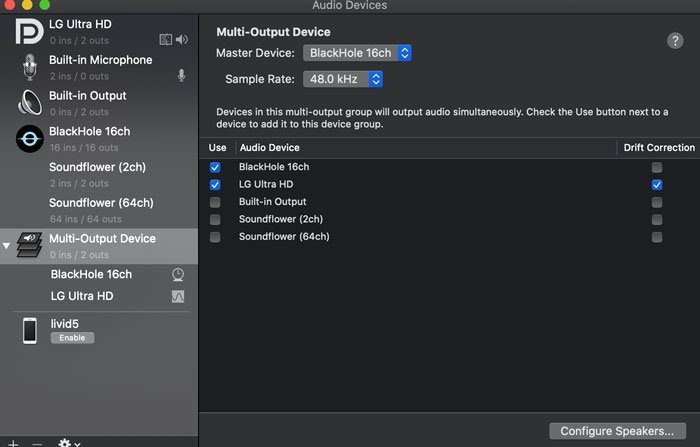Uncheck Use for BlackHole 16ch

[x=215, y=167]
